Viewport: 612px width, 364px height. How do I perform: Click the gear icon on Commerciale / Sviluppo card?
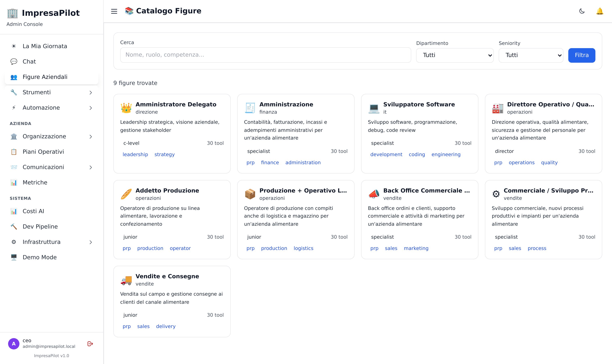click(x=496, y=194)
